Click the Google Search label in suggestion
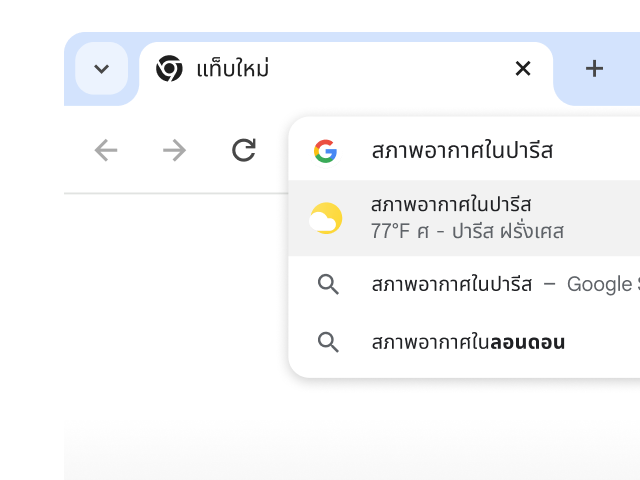 (x=602, y=284)
